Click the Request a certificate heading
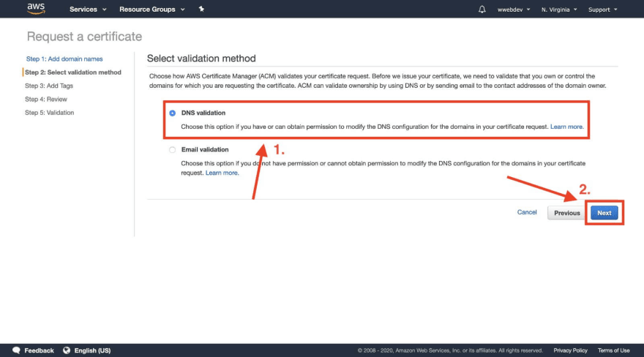The image size is (644, 357). [x=84, y=37]
